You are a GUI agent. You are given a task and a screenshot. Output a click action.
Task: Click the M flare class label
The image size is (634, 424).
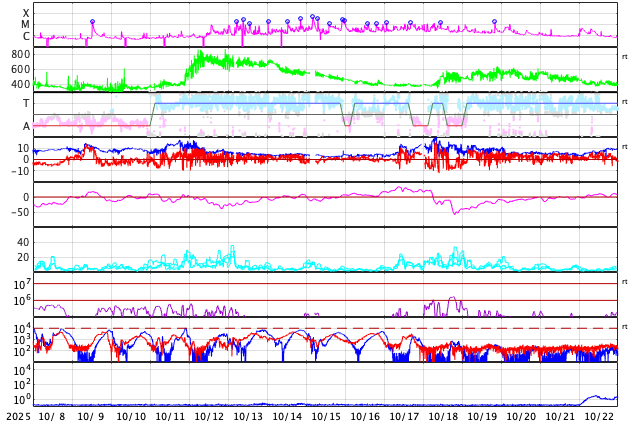coord(26,25)
